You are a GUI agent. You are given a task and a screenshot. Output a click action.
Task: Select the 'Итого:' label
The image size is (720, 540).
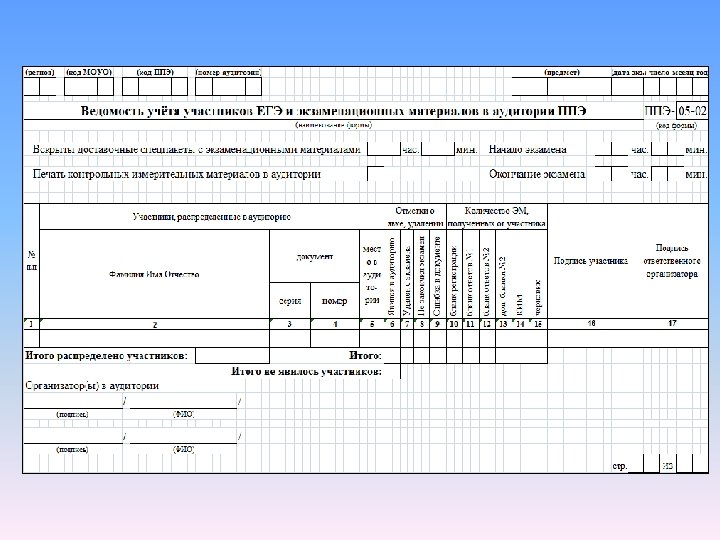tap(365, 355)
